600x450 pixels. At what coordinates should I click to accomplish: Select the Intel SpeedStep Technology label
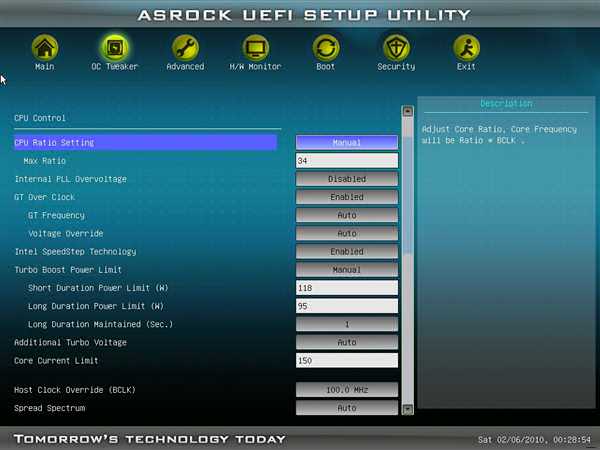(75, 251)
